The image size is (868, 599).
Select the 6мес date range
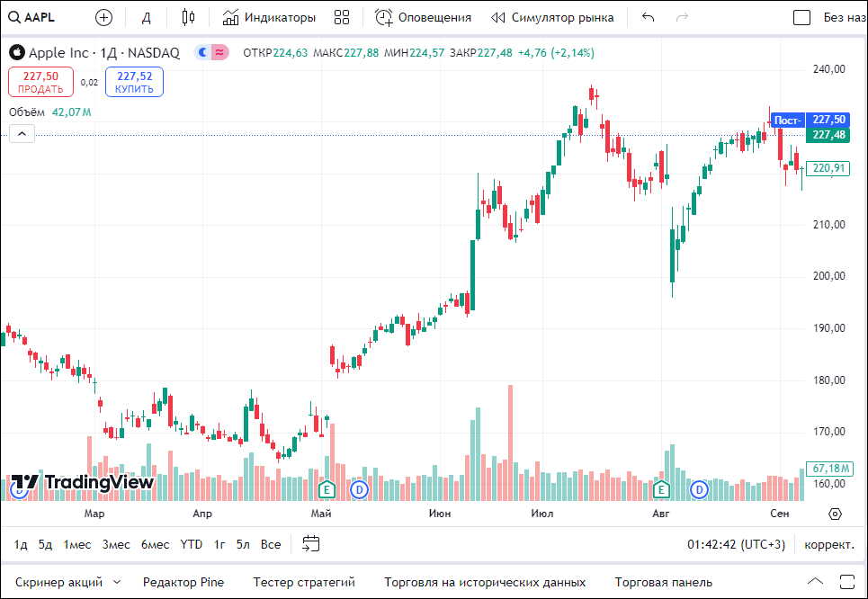155,544
